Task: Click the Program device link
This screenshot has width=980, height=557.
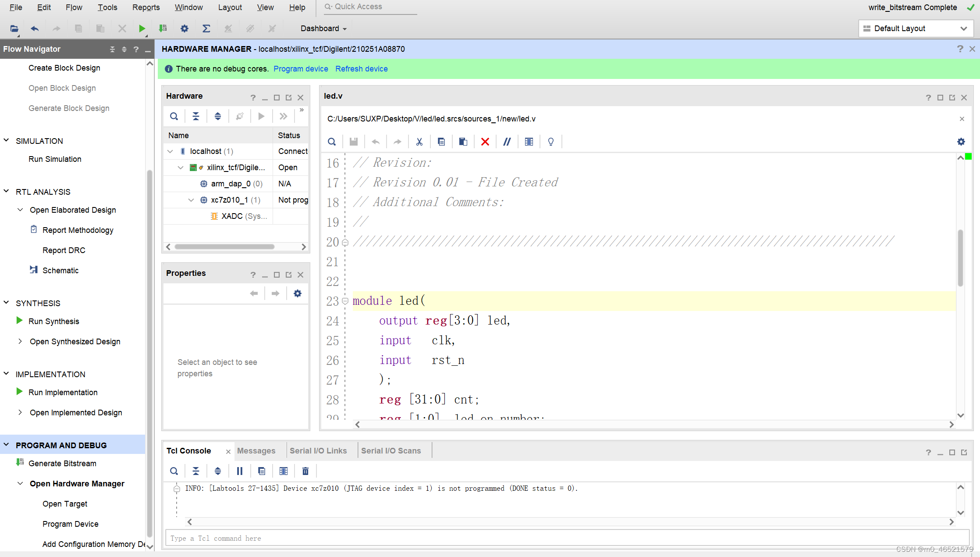Action: tap(301, 69)
